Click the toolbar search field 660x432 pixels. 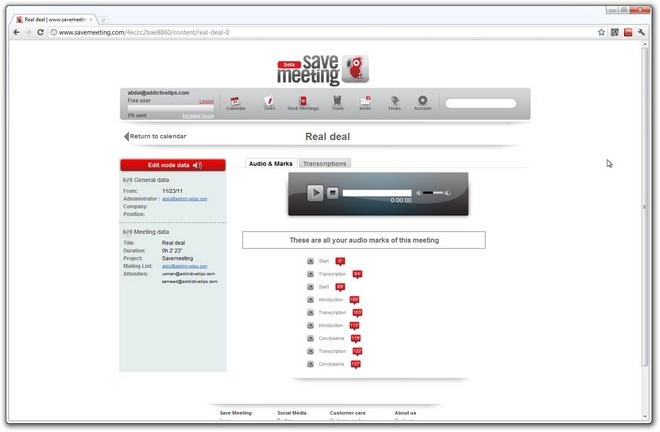tap(481, 104)
